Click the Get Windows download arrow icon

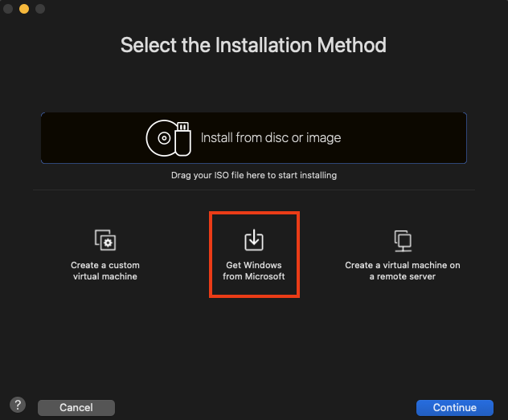254,239
